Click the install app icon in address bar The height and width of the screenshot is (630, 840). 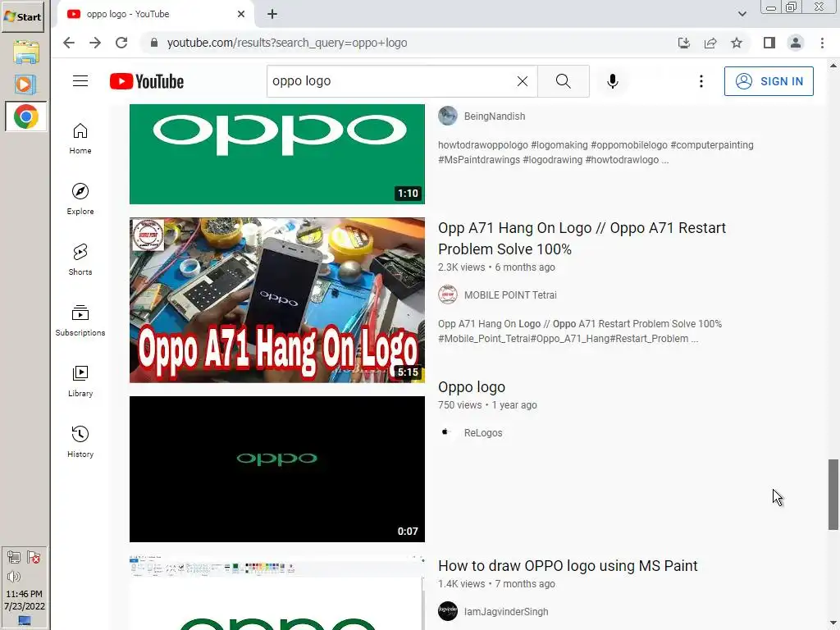684,43
